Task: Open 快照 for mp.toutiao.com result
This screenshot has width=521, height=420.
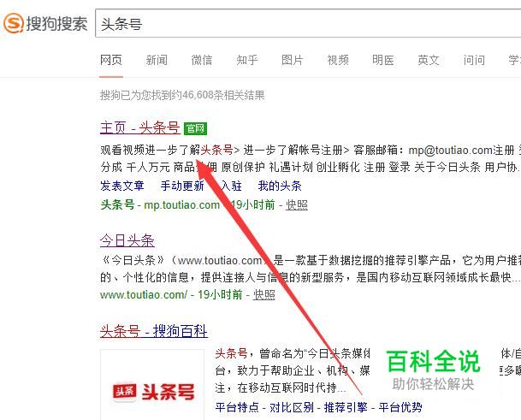Action: (297, 204)
